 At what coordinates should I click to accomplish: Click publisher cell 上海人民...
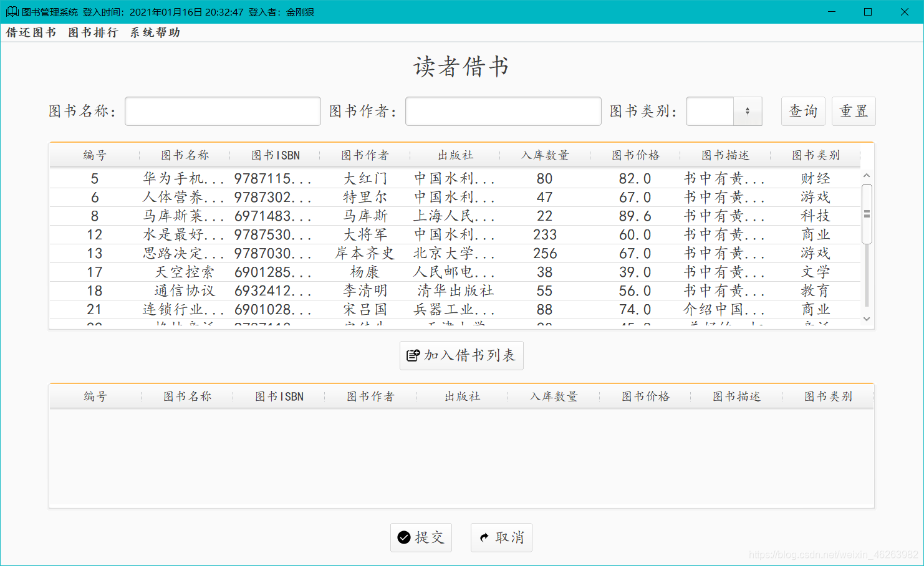(455, 216)
